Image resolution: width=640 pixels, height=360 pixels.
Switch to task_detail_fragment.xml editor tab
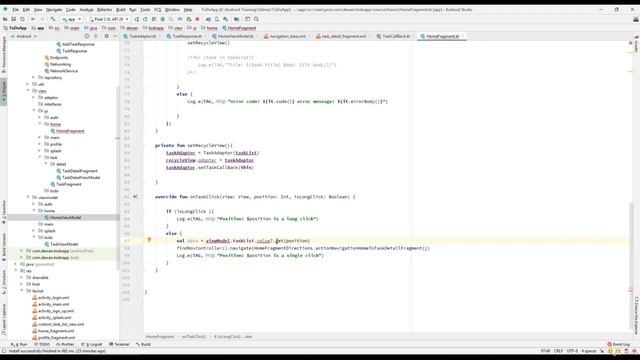(343, 36)
